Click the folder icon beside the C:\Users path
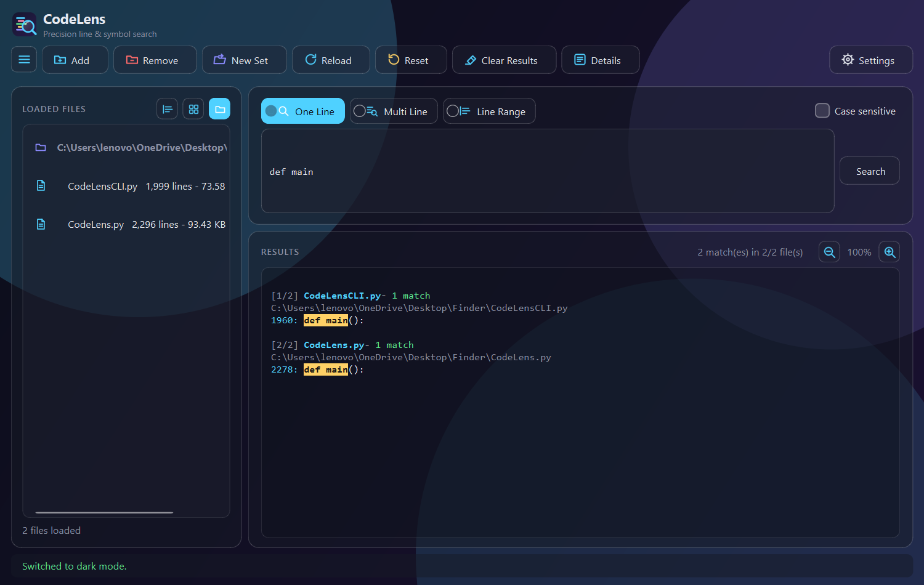Screen dimensions: 924x585 (41, 147)
